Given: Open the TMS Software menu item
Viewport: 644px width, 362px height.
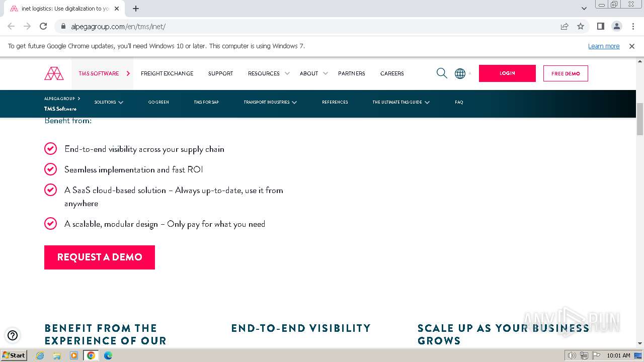Looking at the screenshot, I should point(99,73).
